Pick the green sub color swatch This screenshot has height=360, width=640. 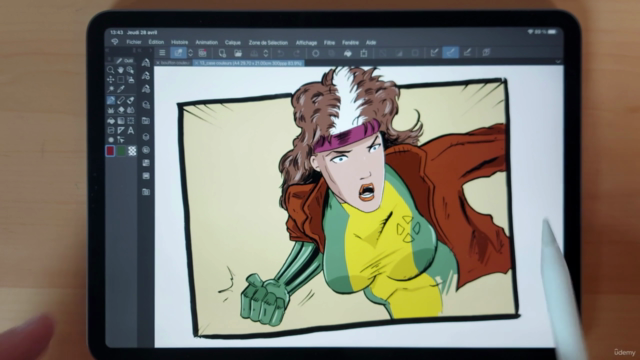coord(121,151)
